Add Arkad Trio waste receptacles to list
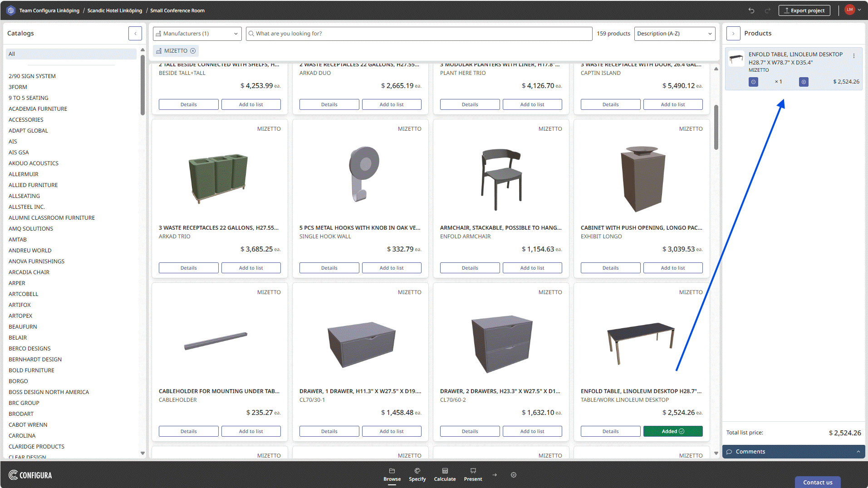This screenshot has height=488, width=868. (251, 268)
